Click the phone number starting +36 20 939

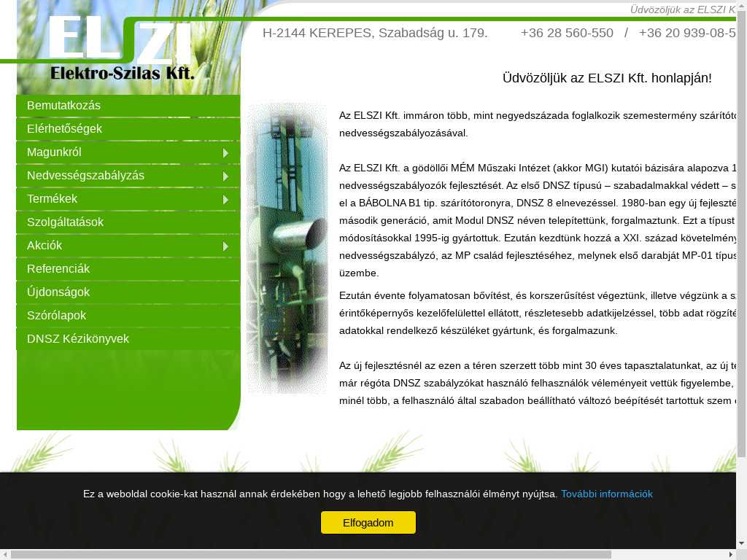click(687, 33)
